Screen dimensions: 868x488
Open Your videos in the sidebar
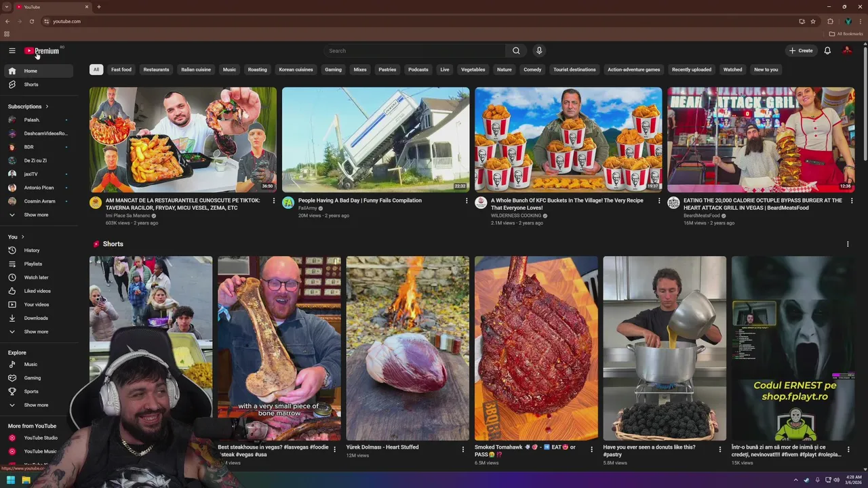coord(38,304)
